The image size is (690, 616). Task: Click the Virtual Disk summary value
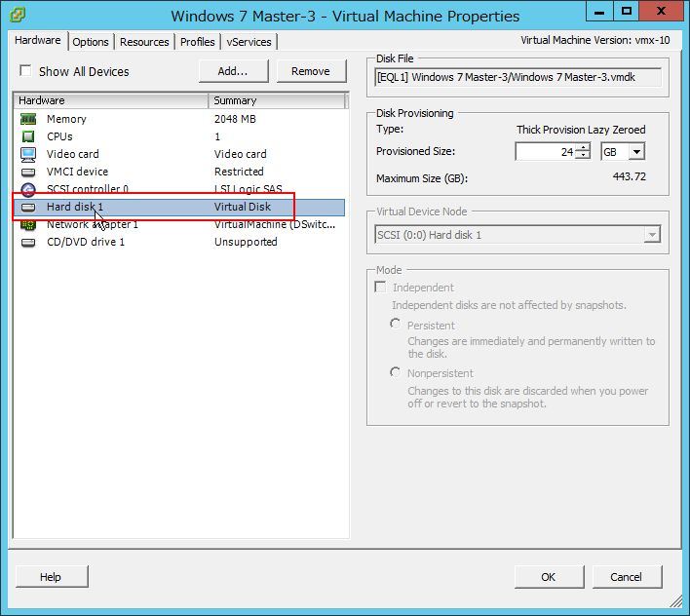click(x=243, y=207)
